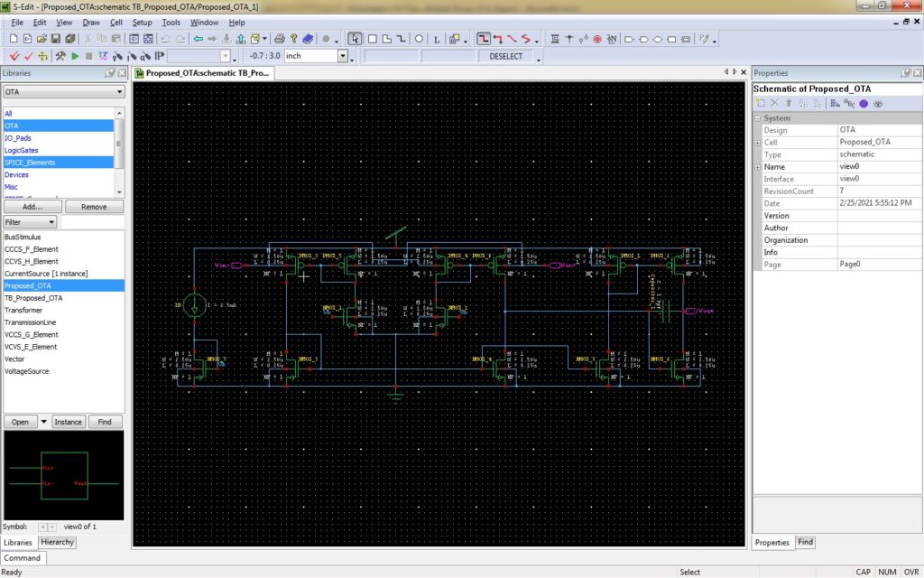
Task: Activate the selection arrow tool
Action: (355, 38)
